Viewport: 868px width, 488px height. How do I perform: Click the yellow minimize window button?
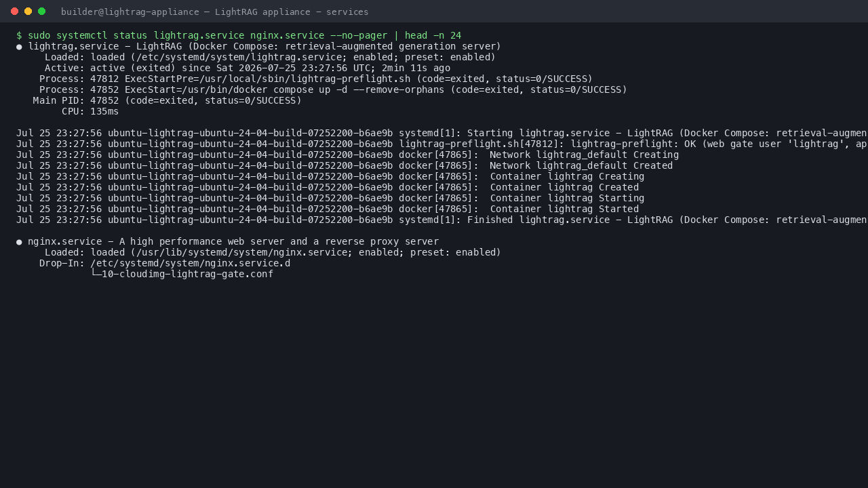[28, 12]
